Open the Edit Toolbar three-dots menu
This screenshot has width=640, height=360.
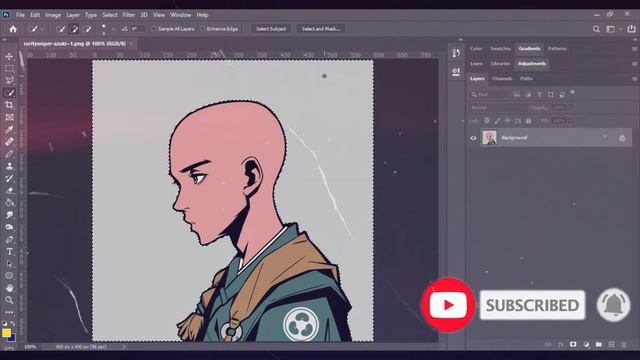(9, 312)
